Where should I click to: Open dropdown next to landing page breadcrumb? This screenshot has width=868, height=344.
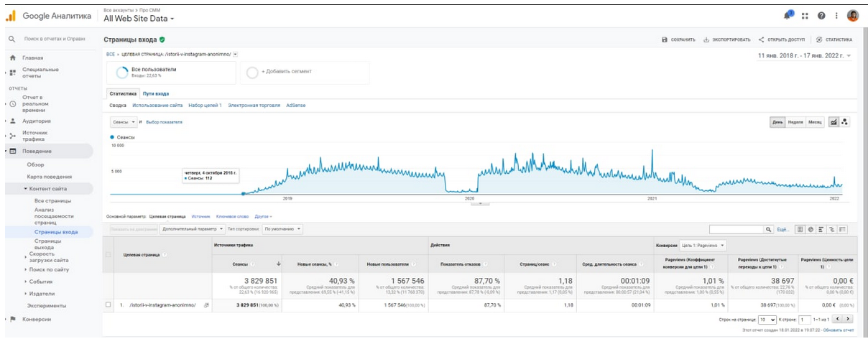(x=235, y=54)
